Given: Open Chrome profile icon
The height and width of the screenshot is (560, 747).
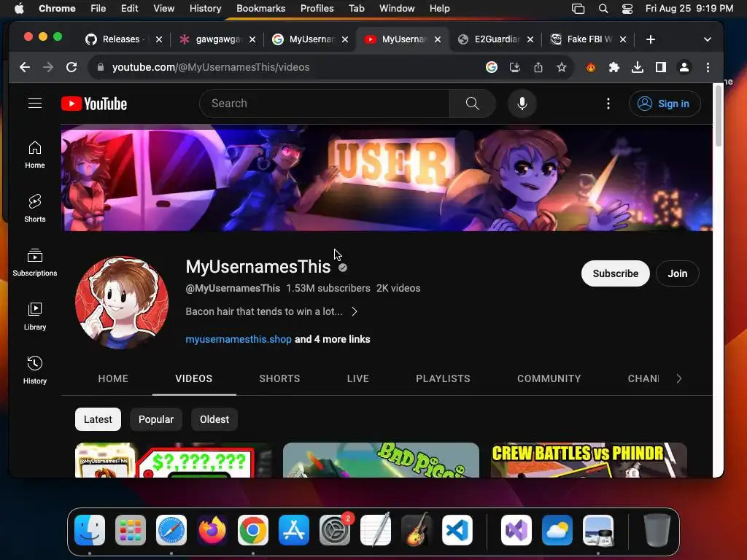Looking at the screenshot, I should pos(684,67).
